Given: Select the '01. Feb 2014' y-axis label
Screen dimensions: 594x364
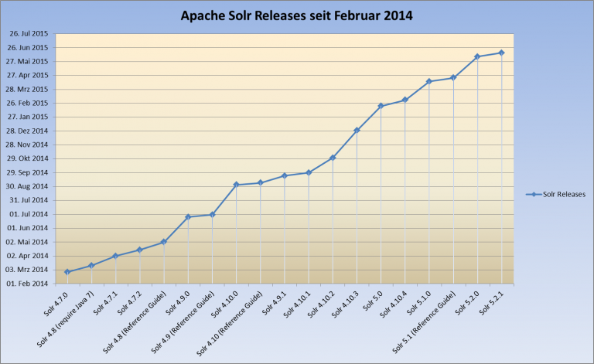Looking at the screenshot, I should (29, 284).
